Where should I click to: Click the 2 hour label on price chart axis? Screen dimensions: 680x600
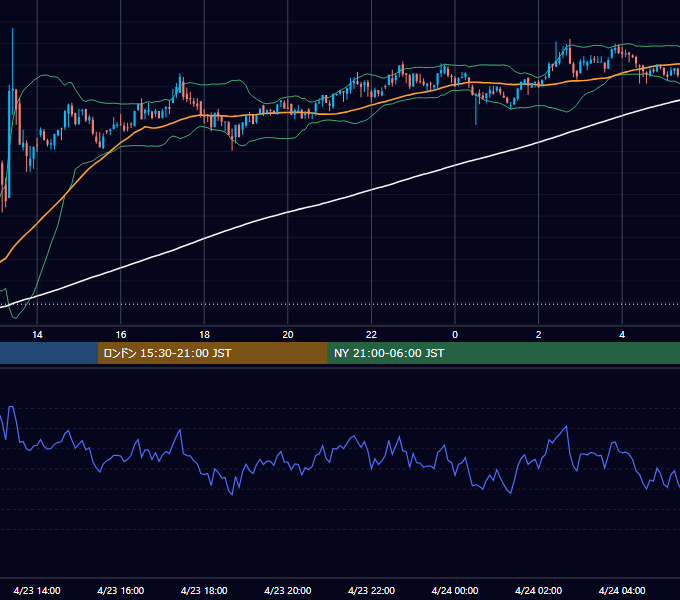click(x=538, y=335)
